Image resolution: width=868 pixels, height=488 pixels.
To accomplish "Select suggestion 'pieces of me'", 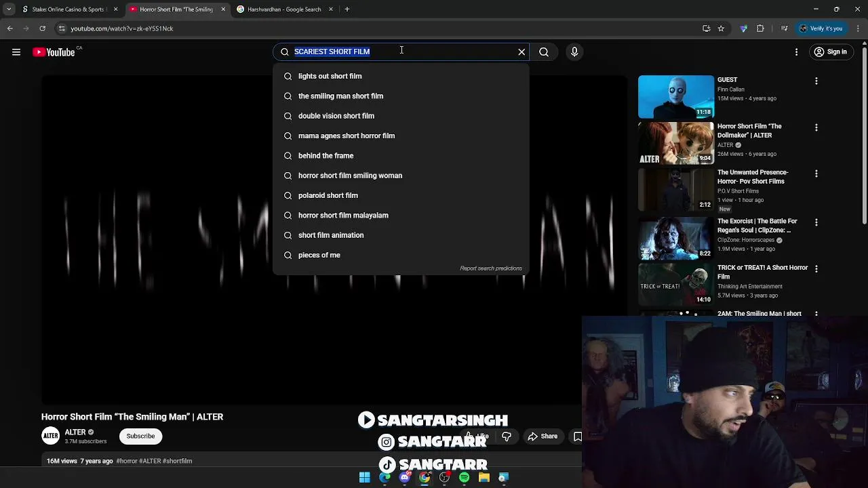I will [x=401, y=255].
